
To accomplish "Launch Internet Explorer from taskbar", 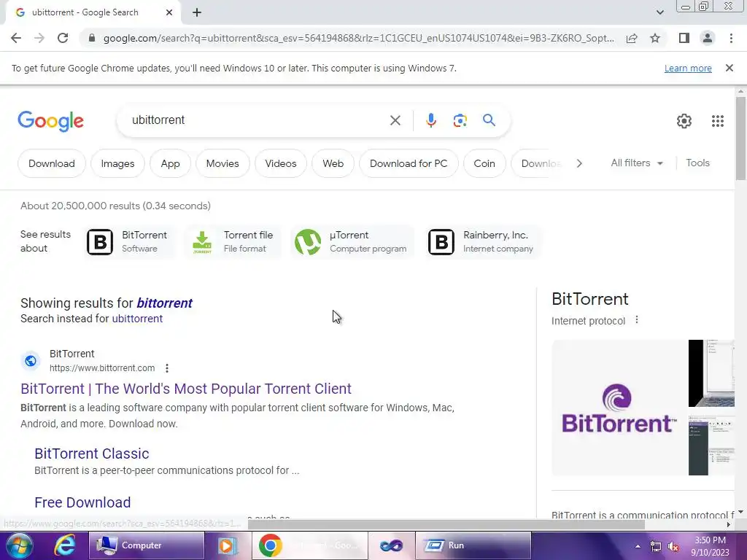I will [64, 545].
